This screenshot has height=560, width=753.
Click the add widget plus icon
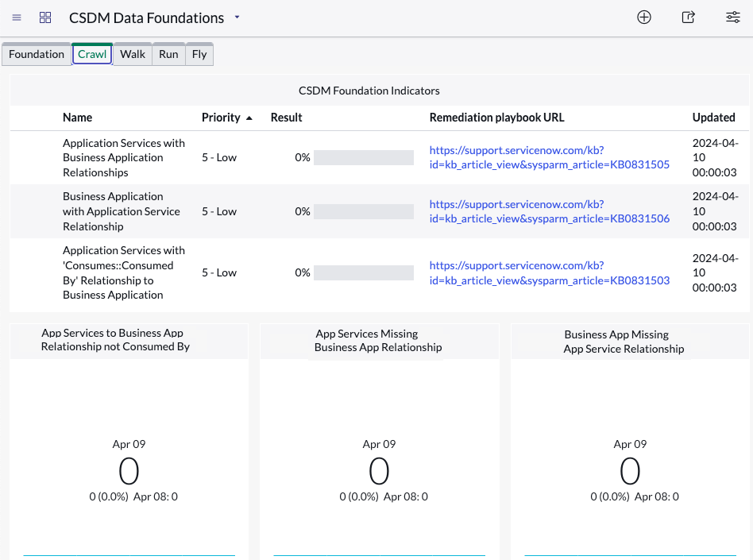point(644,17)
